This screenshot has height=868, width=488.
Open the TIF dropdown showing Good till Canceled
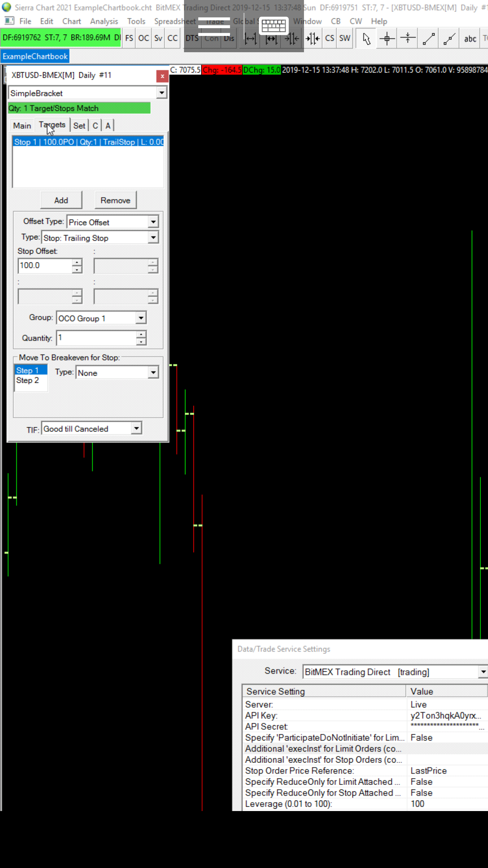click(136, 428)
